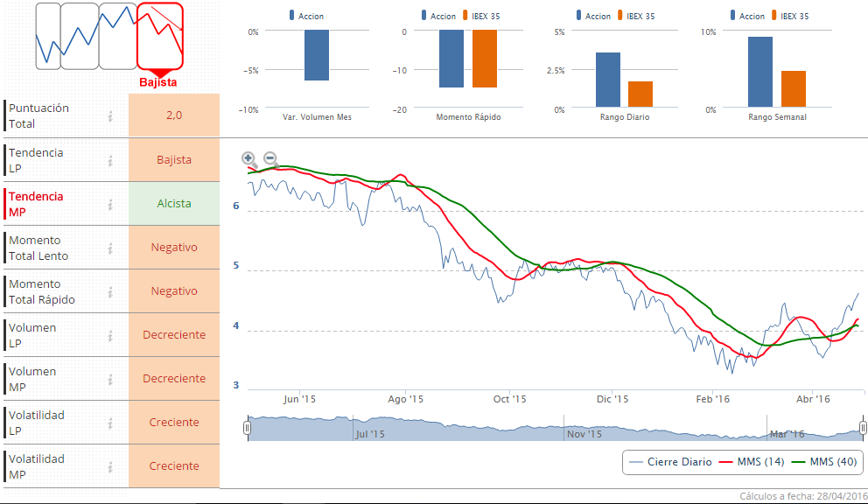The height and width of the screenshot is (504, 868).
Task: Toggle IBEX 35 legend in Momento Rápido chart
Action: [481, 16]
